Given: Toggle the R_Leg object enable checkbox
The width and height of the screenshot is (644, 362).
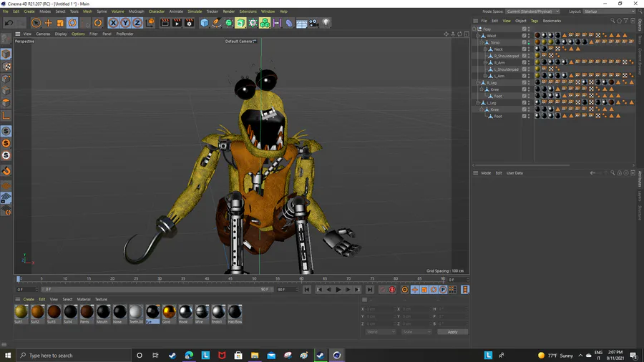Looking at the screenshot, I should [525, 82].
